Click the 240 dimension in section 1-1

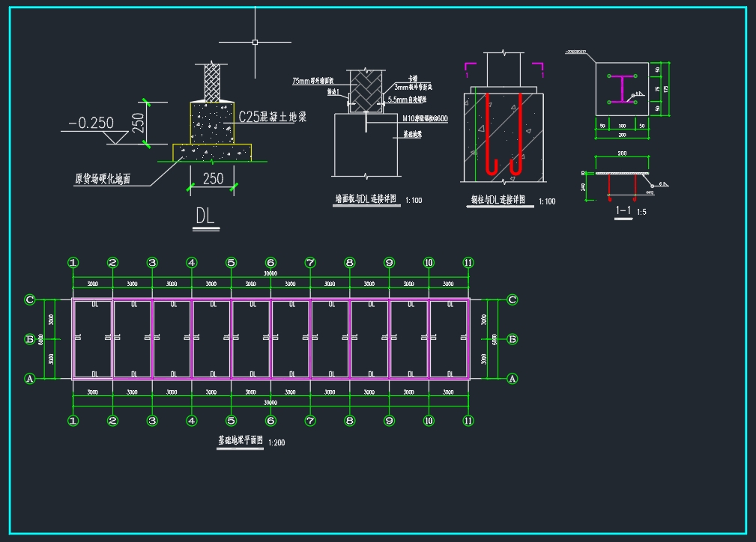tap(584, 186)
